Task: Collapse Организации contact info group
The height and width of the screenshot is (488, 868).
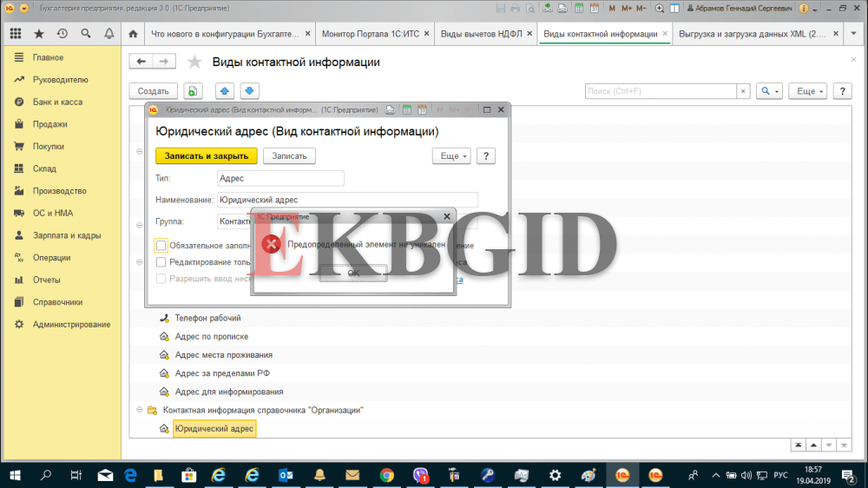Action: pos(140,410)
